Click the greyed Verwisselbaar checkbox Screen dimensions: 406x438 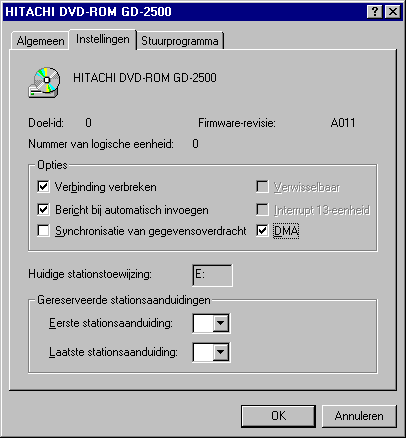[x=262, y=187]
